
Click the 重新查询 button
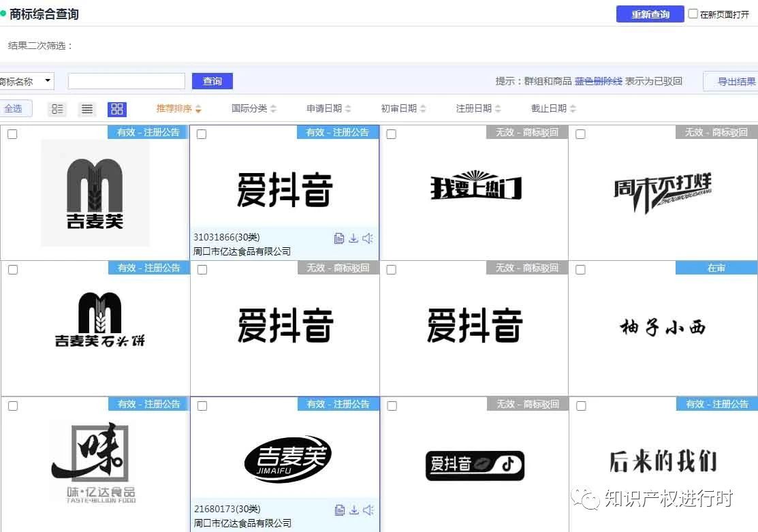[650, 14]
